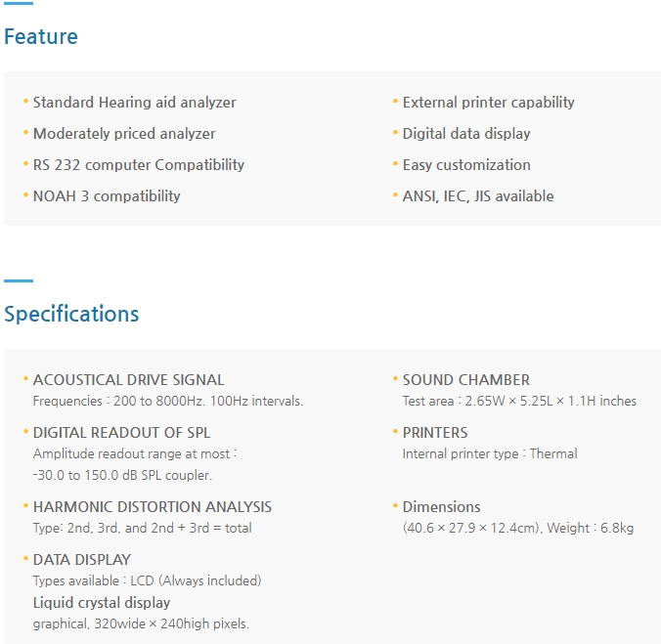Viewport: 661px width, 644px height.
Task: Click the Dimensions spec title
Action: [442, 507]
